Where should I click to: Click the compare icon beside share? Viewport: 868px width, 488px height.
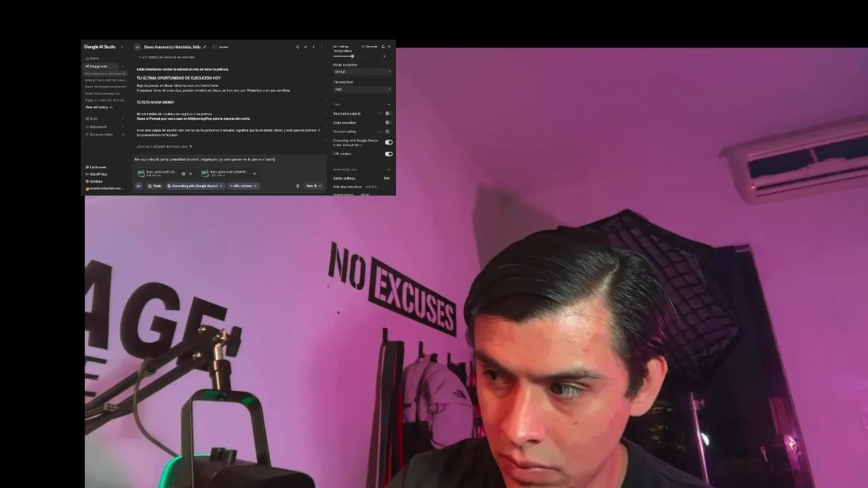click(305, 47)
